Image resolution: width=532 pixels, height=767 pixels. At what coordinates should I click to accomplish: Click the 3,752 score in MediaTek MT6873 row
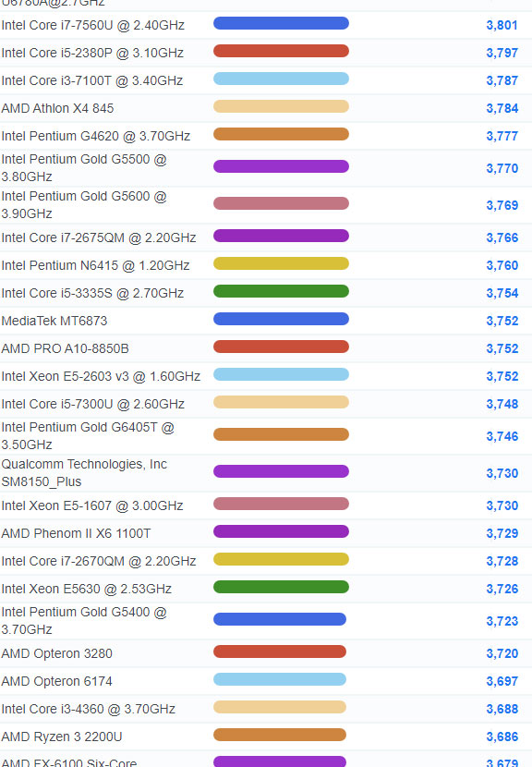tap(502, 321)
